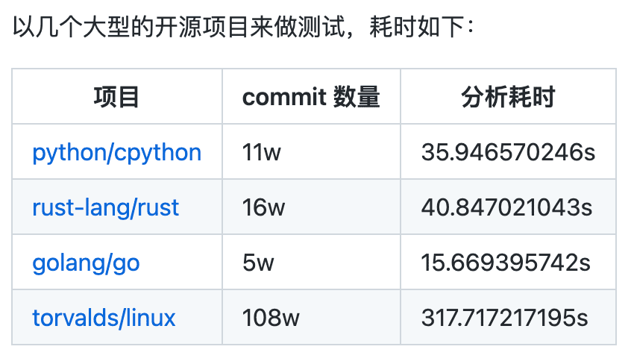This screenshot has height=364, width=631.
Task: Follow the golang/go link
Action: (86, 263)
